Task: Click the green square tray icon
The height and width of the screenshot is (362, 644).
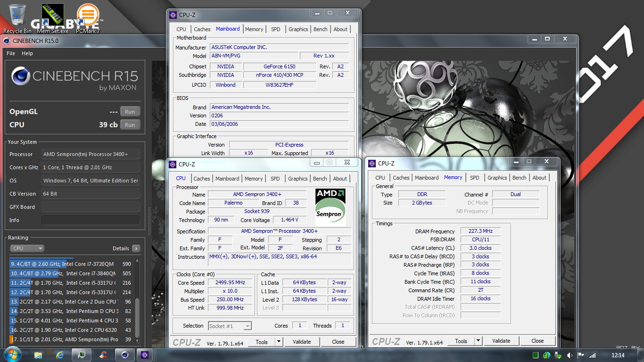Action: click(x=536, y=355)
